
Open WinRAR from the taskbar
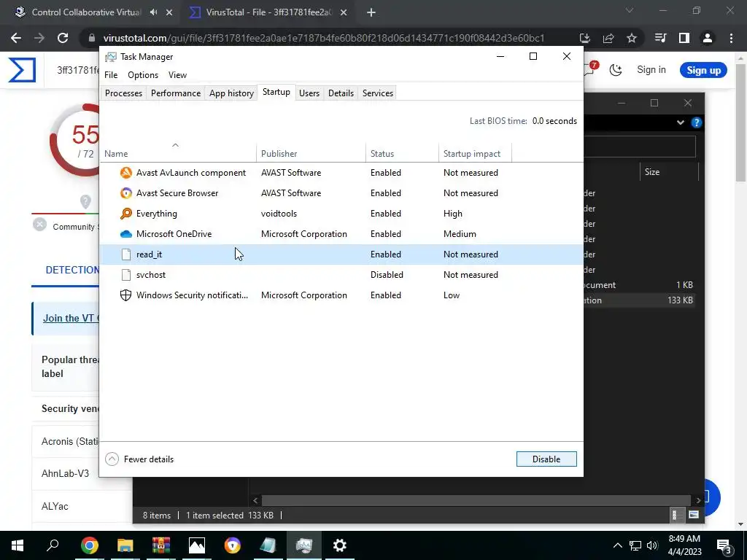click(161, 545)
